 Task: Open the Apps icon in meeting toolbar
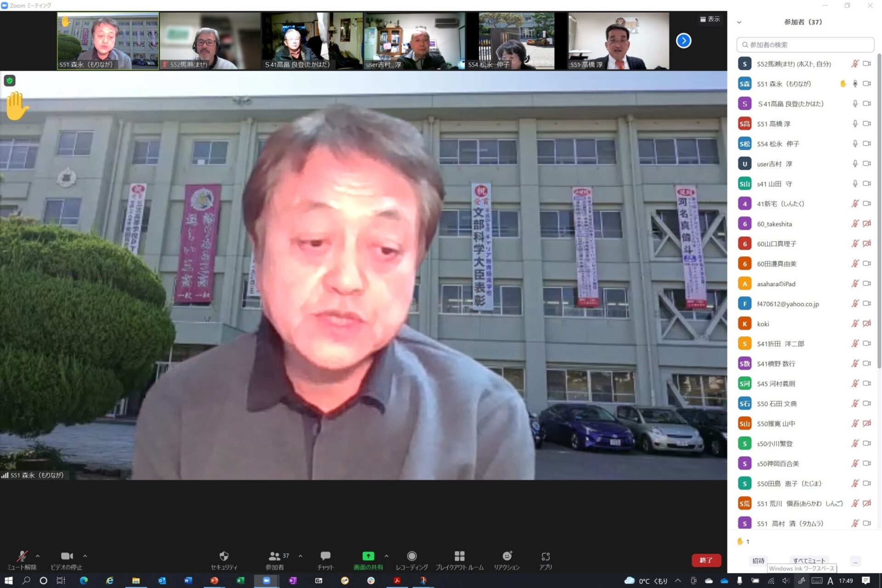pos(545,556)
